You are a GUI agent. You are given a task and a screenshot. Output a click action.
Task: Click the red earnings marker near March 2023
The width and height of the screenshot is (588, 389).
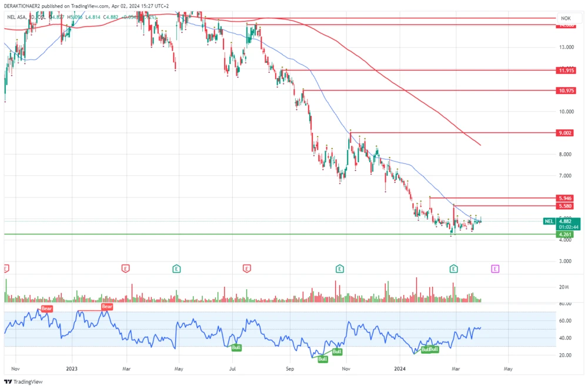tap(125, 269)
